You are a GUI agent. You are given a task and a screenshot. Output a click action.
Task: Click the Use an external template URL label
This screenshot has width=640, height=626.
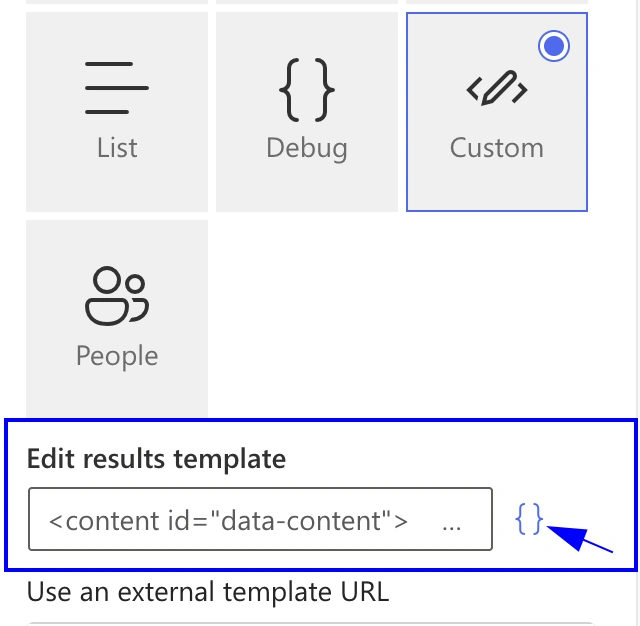(208, 592)
